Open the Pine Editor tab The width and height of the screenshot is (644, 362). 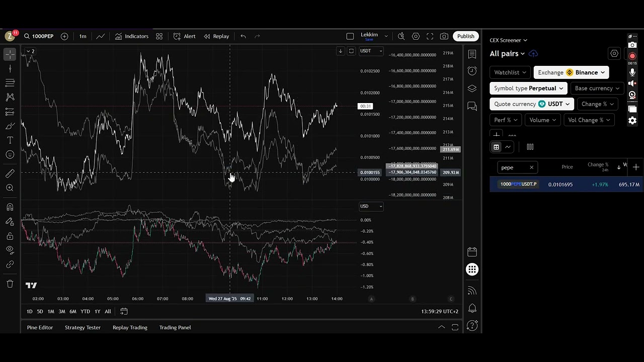(x=40, y=327)
